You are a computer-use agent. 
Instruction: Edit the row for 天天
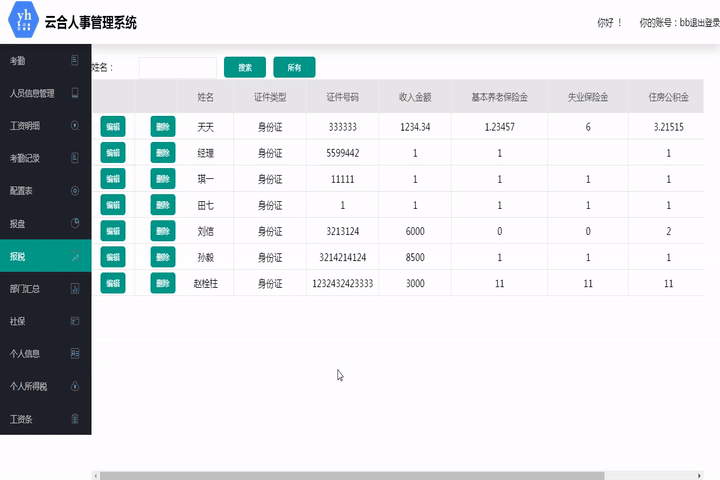(x=113, y=127)
